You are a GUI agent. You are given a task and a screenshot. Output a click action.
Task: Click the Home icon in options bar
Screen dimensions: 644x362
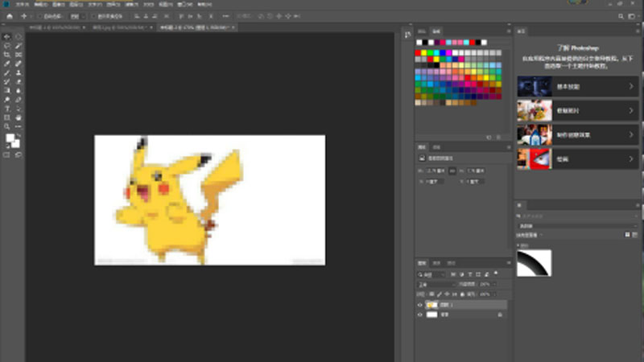pyautogui.click(x=10, y=16)
